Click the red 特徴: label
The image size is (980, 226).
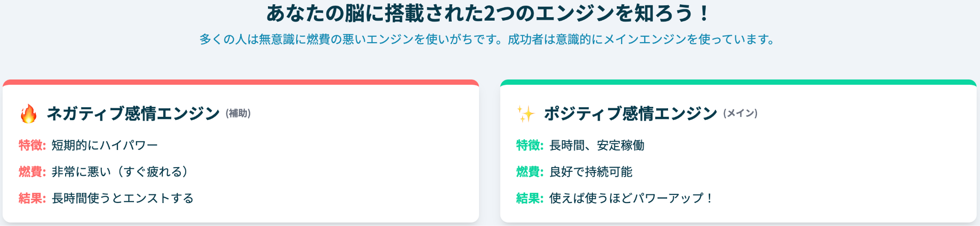[32, 145]
